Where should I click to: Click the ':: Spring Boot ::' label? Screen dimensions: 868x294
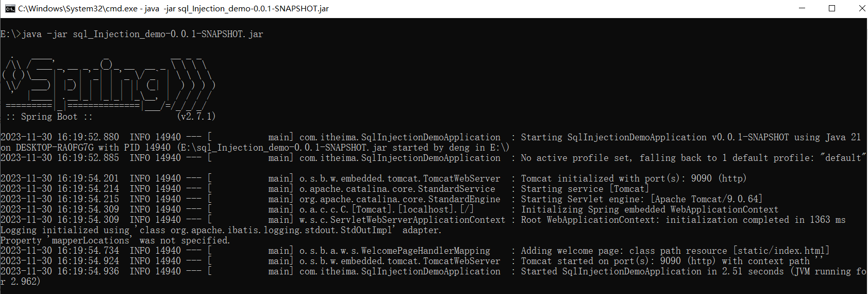(x=49, y=117)
